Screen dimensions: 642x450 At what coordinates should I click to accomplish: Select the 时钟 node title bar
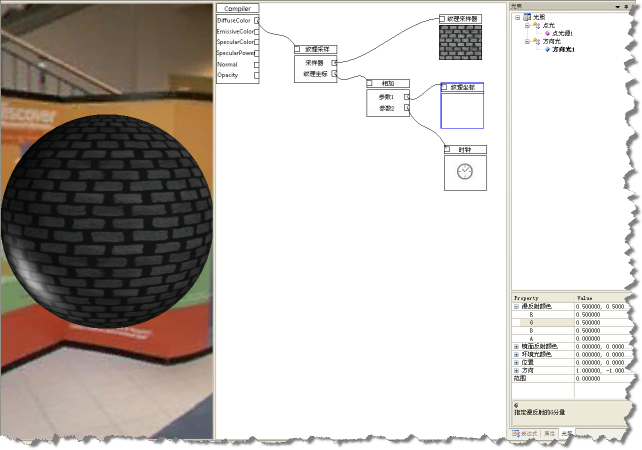point(466,149)
